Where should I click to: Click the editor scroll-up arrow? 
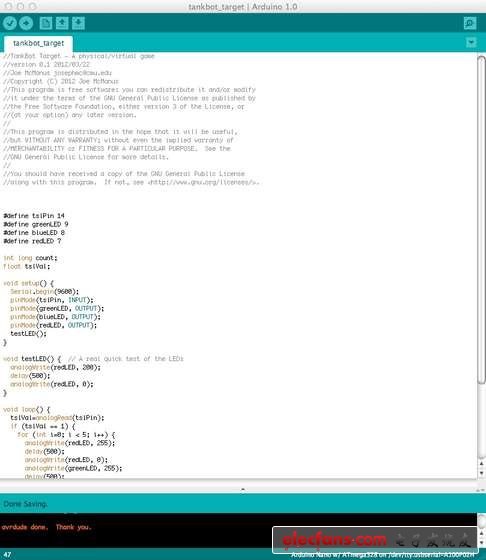[481, 464]
